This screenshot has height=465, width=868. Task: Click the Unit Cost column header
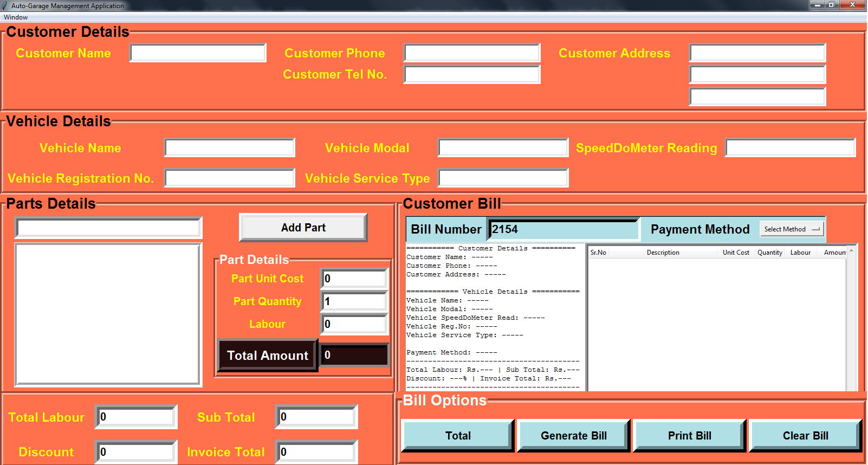[736, 253]
